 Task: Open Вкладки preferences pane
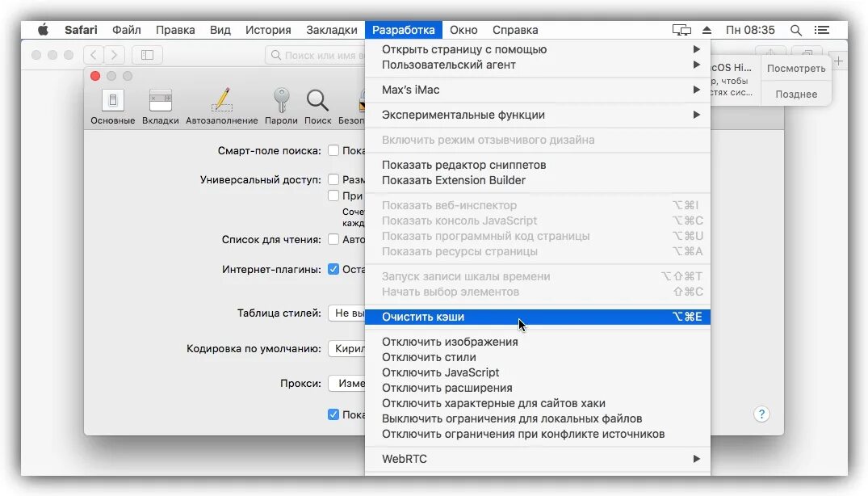point(161,107)
